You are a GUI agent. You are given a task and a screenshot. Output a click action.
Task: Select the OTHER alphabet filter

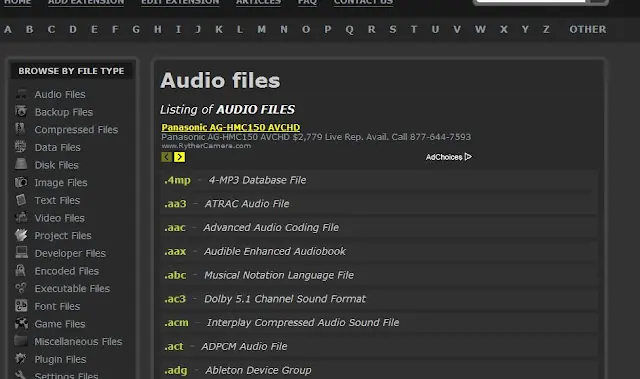pos(588,29)
